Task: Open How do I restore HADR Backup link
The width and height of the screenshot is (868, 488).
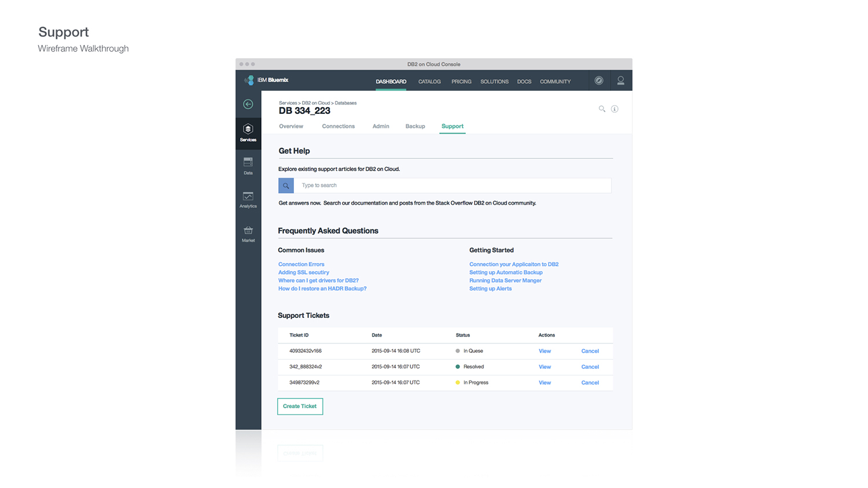Action: (322, 289)
